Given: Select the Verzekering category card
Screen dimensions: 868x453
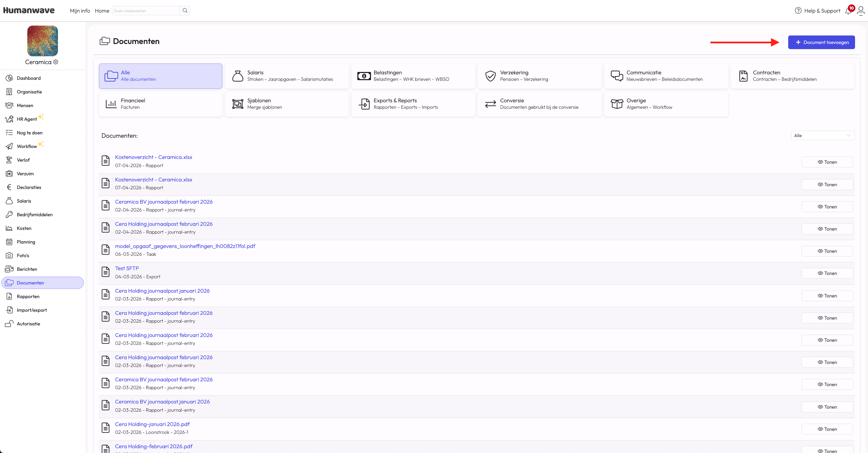Looking at the screenshot, I should pos(539,76).
